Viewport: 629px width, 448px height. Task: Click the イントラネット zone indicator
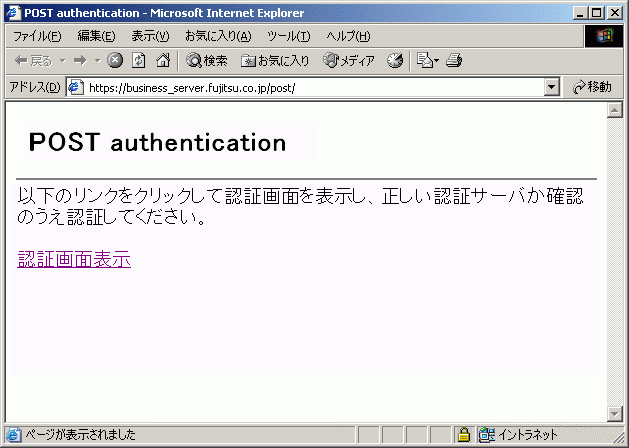pyautogui.click(x=518, y=435)
